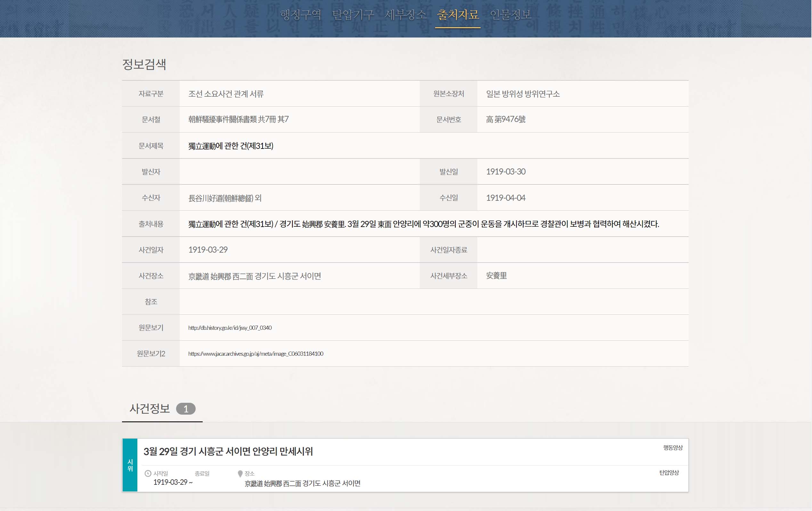This screenshot has width=812, height=511.
Task: Click the teal 시위 category label
Action: point(130,465)
